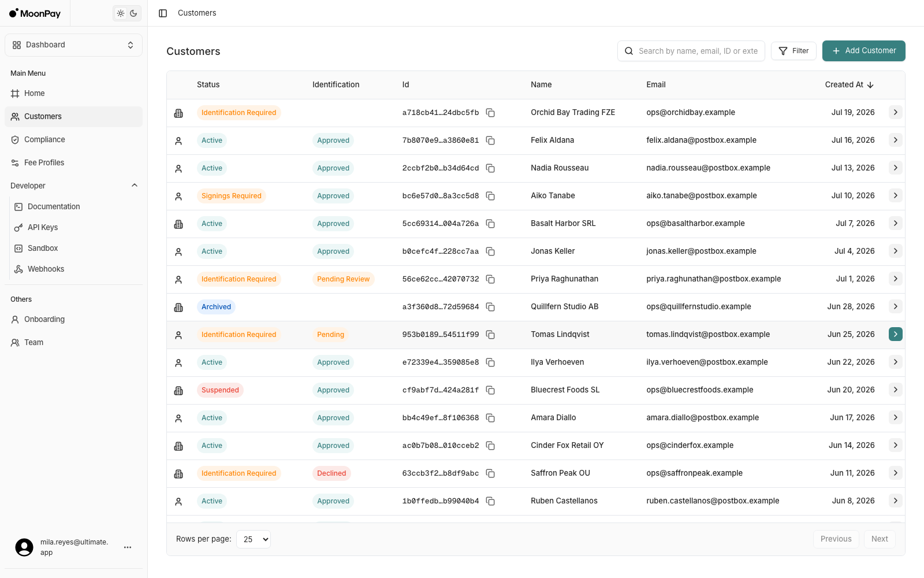The image size is (924, 578).
Task: Click Signings Required status badge
Action: (231, 196)
